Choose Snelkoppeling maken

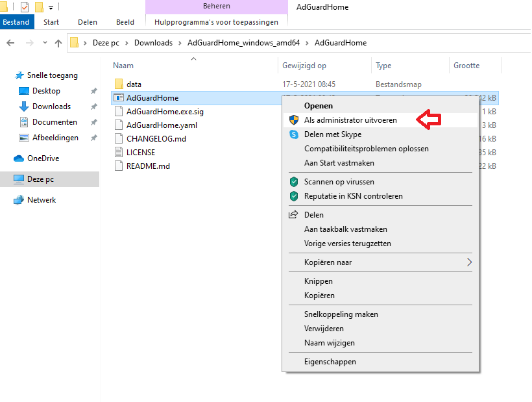pos(380,314)
